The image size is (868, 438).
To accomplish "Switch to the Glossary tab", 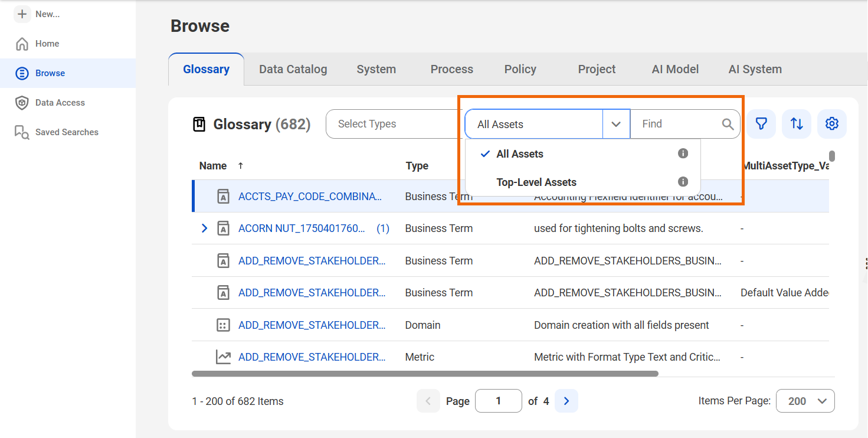I will pos(206,69).
